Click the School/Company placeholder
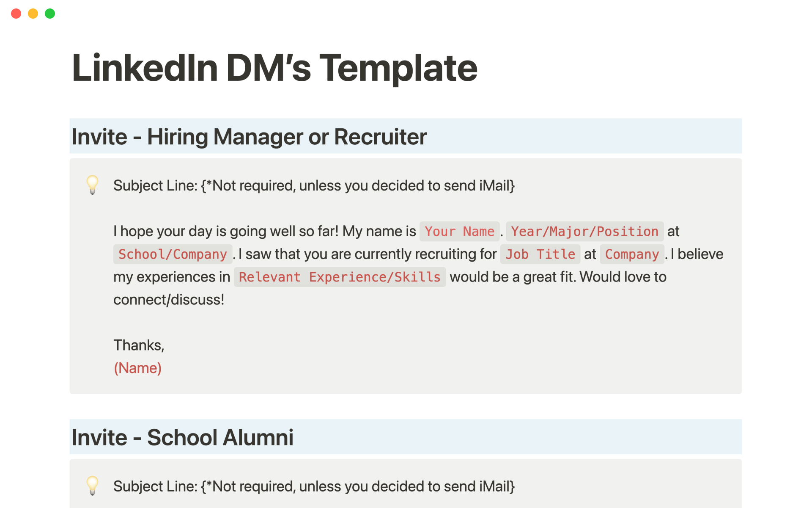The width and height of the screenshot is (812, 508). [x=173, y=254]
